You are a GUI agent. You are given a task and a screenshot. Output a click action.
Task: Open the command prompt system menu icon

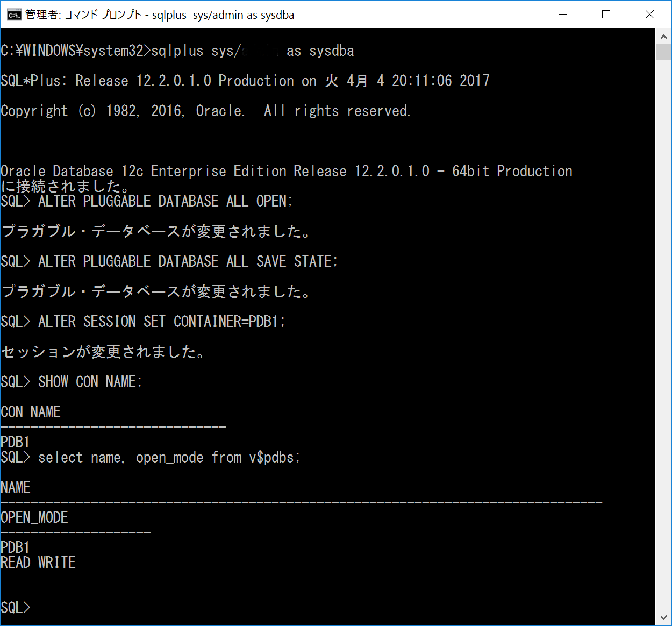(x=14, y=15)
